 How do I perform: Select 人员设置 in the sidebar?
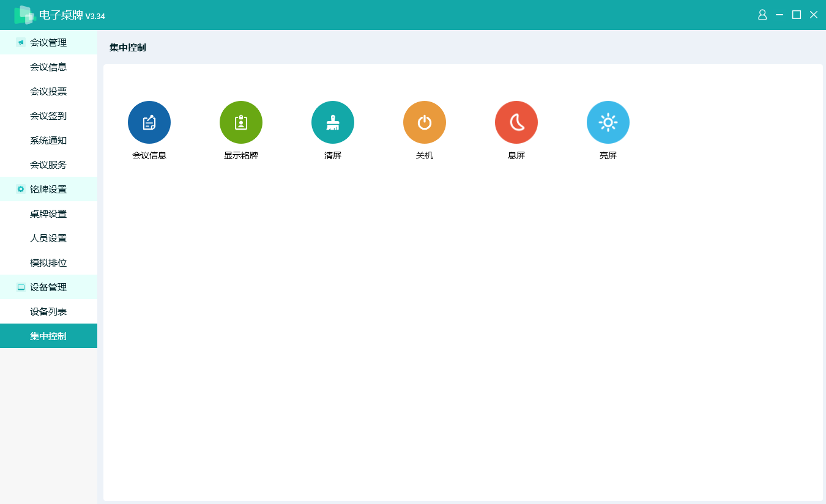coord(48,239)
